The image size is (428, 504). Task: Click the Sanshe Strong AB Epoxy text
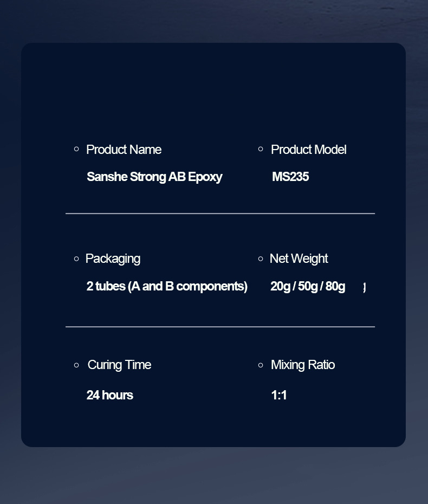pos(154,177)
